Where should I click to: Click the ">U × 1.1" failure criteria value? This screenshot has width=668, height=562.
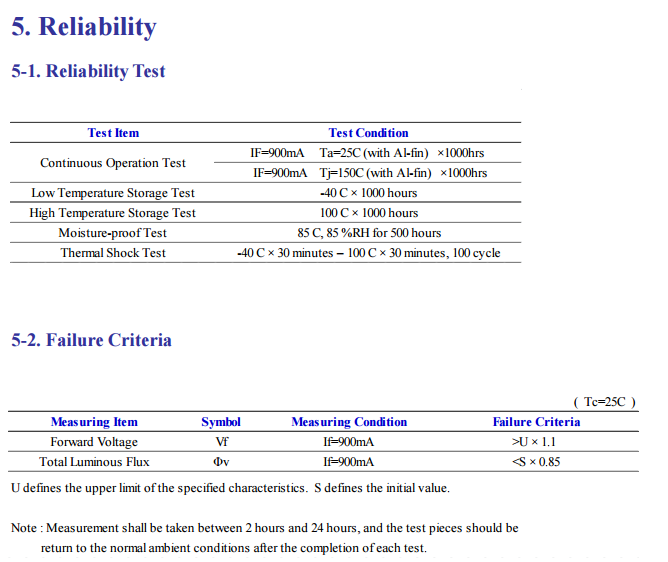[x=537, y=442]
